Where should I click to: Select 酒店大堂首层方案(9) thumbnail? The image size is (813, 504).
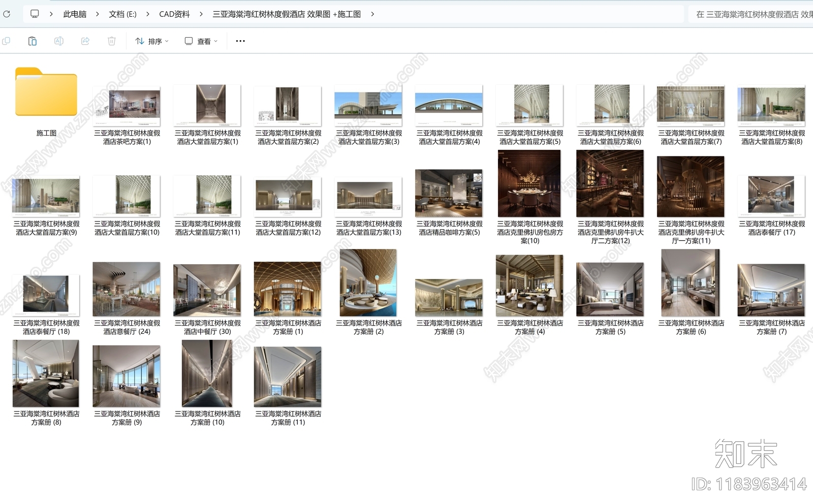point(46,197)
